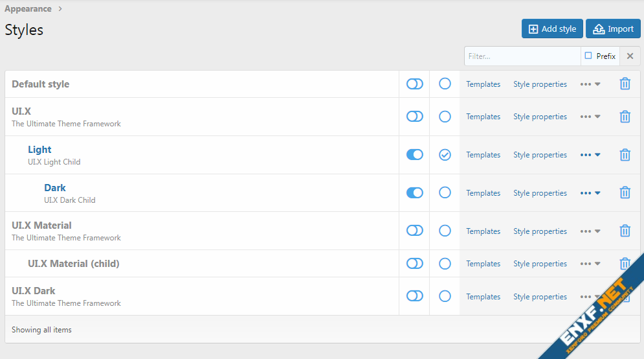Open Templates for the UI.X style
Image resolution: width=644 pixels, height=359 pixels.
click(x=483, y=117)
